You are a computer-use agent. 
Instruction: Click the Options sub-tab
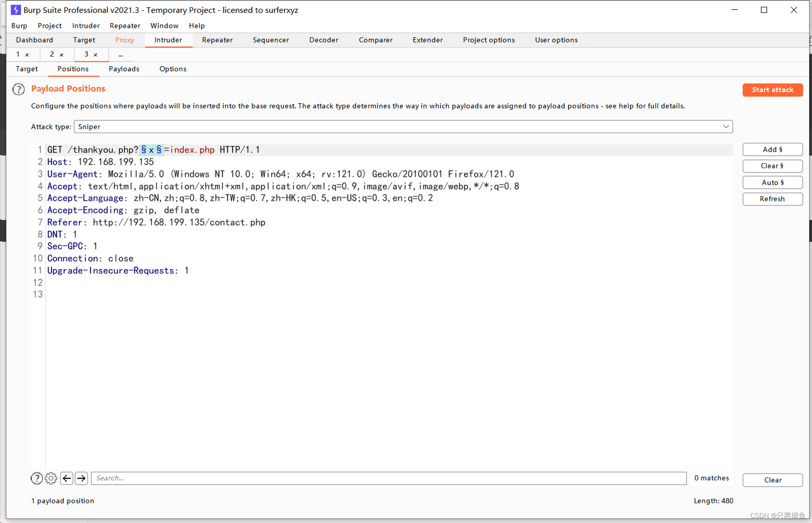[x=173, y=69]
